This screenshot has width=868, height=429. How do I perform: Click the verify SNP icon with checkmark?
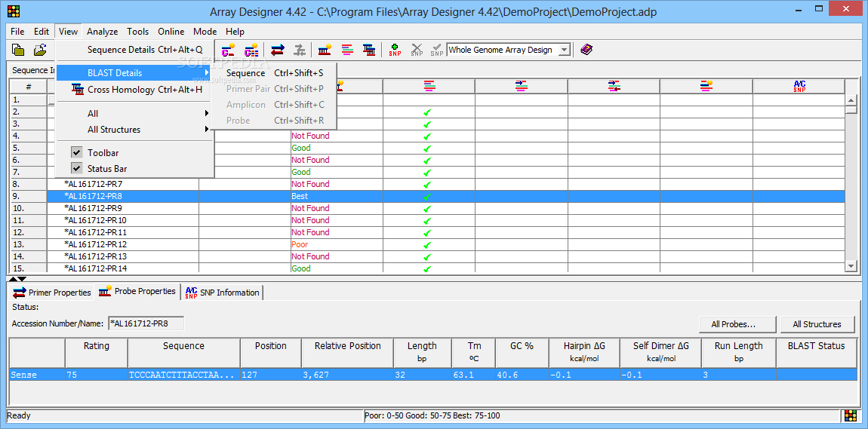tap(437, 50)
